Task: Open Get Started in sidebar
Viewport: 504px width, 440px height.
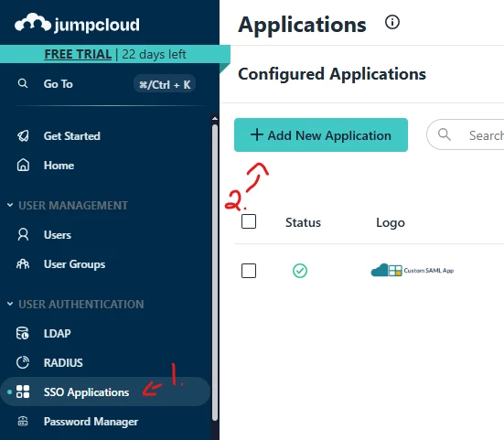Action: pos(72,136)
